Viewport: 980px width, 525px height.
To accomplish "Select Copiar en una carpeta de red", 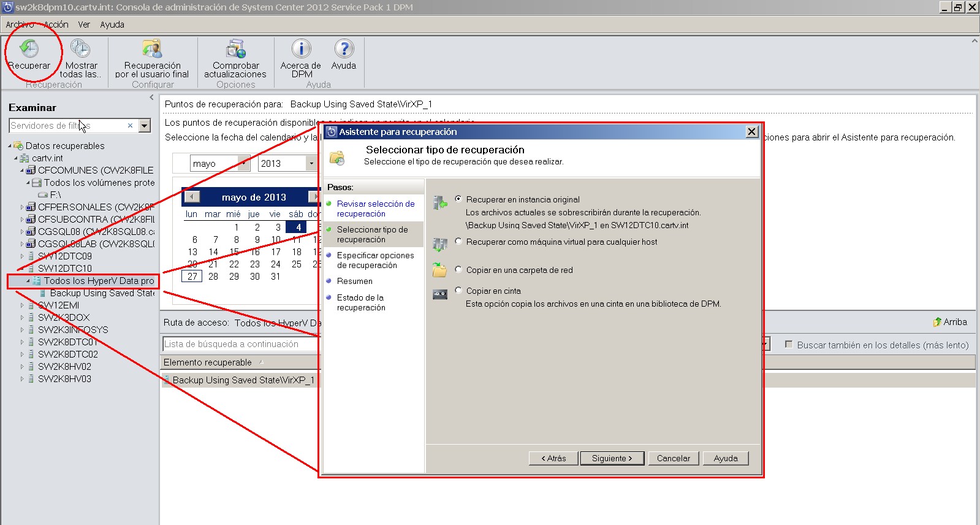I will (458, 270).
